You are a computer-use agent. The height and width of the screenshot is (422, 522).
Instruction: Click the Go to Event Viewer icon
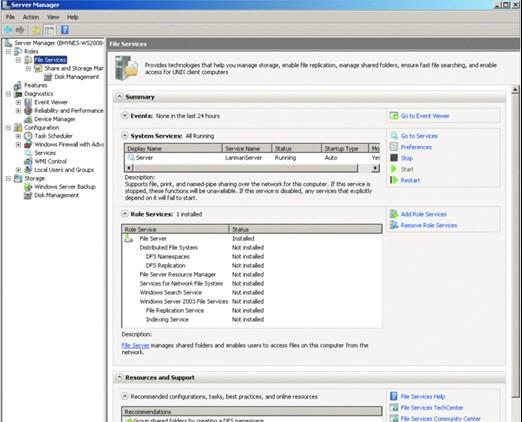tap(394, 116)
